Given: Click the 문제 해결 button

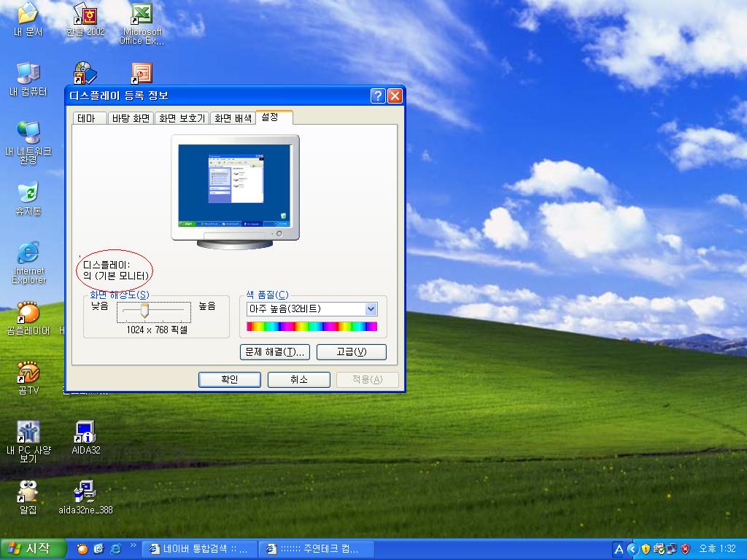Looking at the screenshot, I should click(275, 352).
